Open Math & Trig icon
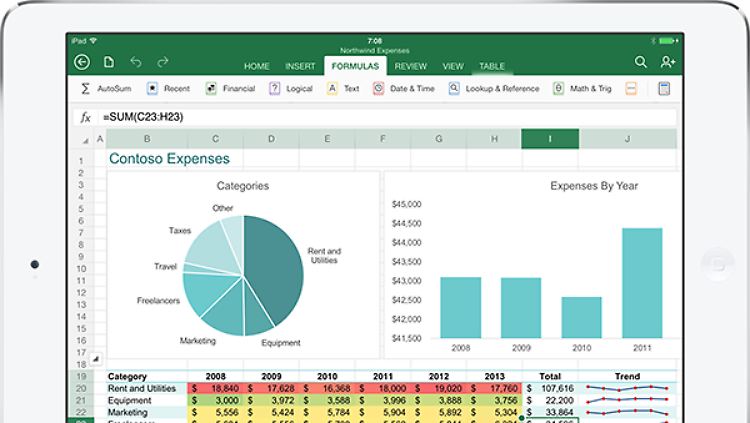This screenshot has width=750, height=423. 558,89
